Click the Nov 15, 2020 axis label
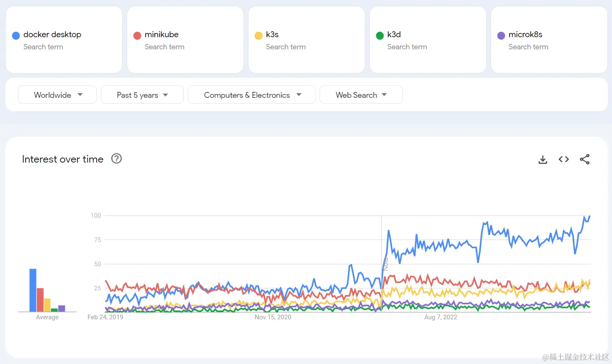 pos(273,317)
